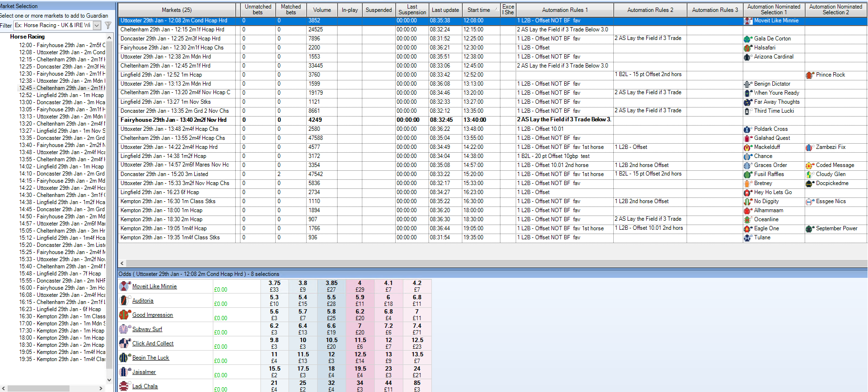Open the Filter dropdown for market selection

tap(97, 25)
